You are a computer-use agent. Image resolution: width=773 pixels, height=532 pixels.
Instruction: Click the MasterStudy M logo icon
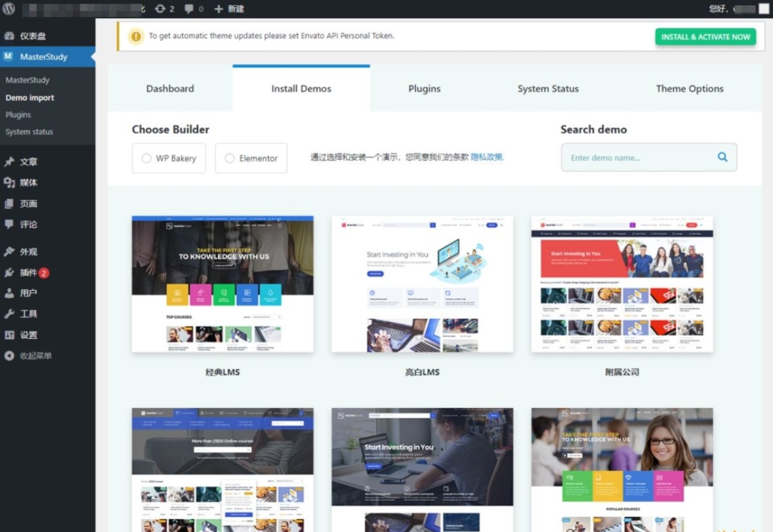point(8,56)
